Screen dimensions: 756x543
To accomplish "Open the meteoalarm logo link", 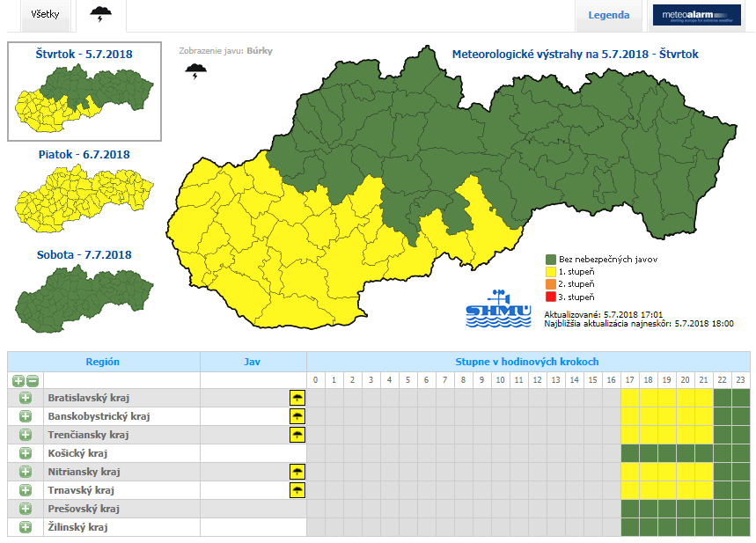I will [696, 15].
